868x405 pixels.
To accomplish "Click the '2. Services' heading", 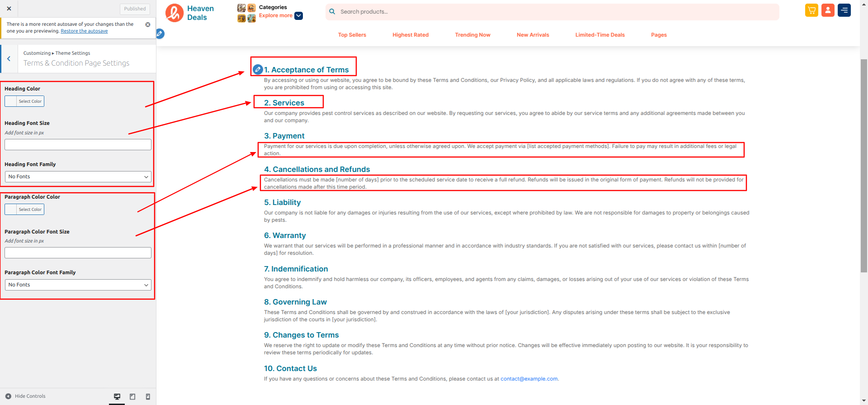I will tap(284, 103).
